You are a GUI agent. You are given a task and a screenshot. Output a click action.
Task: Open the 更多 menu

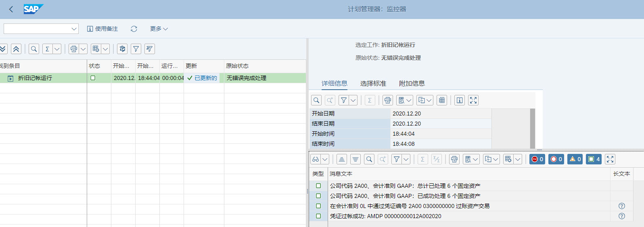coord(159,29)
